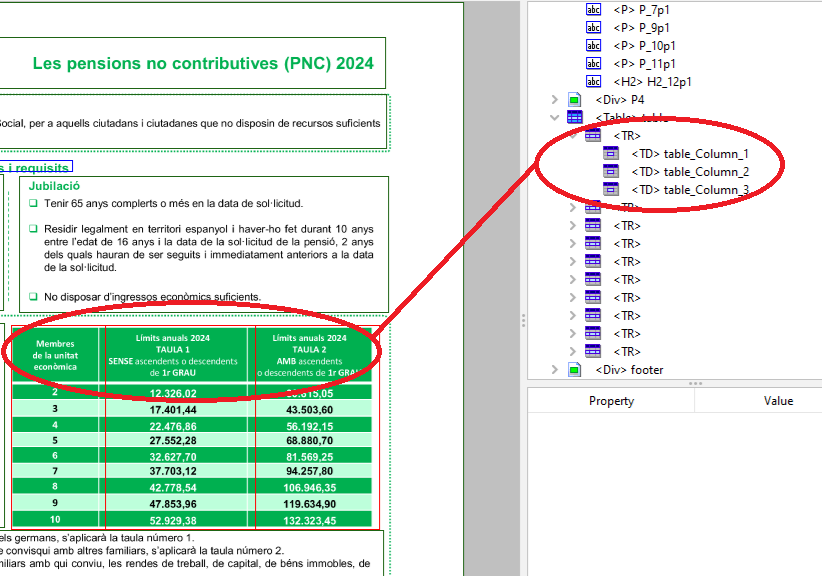Click the text icon for H2_12p1
The height and width of the screenshot is (576, 822).
[594, 81]
